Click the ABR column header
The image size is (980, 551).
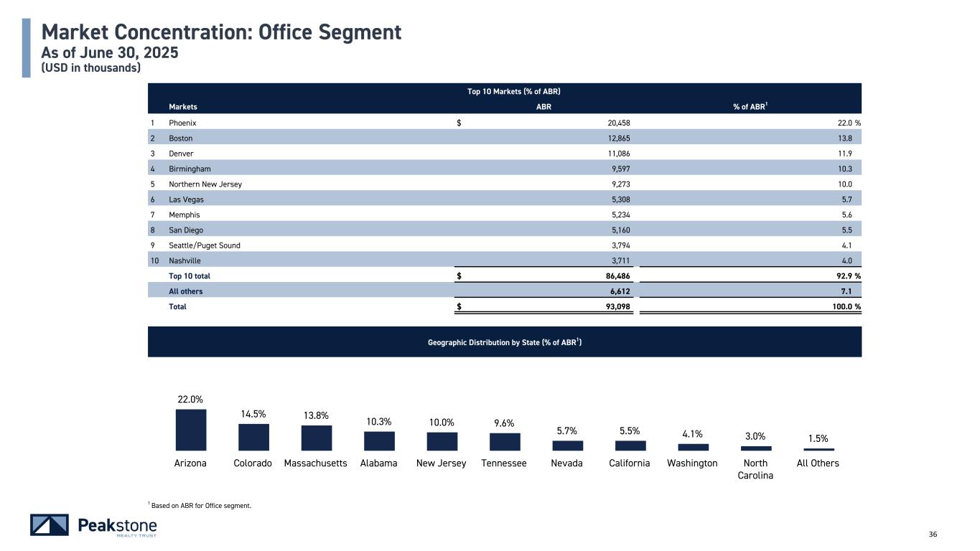(x=544, y=107)
